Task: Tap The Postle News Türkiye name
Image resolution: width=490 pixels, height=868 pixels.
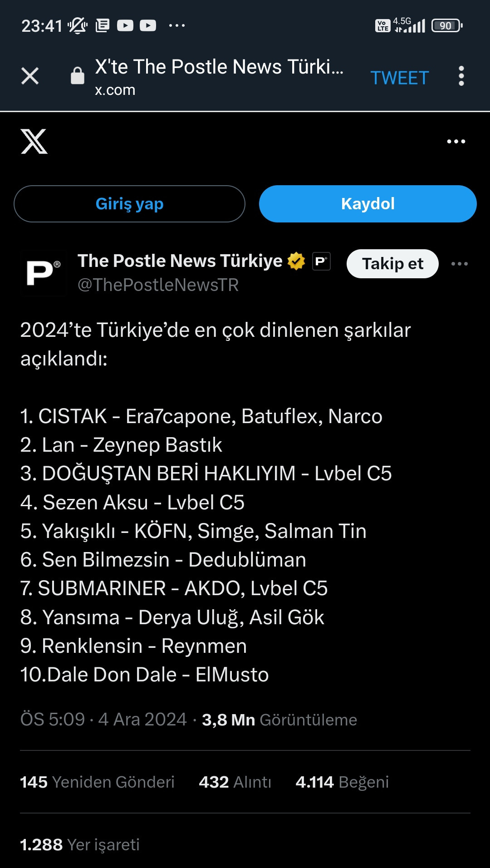Action: [180, 261]
